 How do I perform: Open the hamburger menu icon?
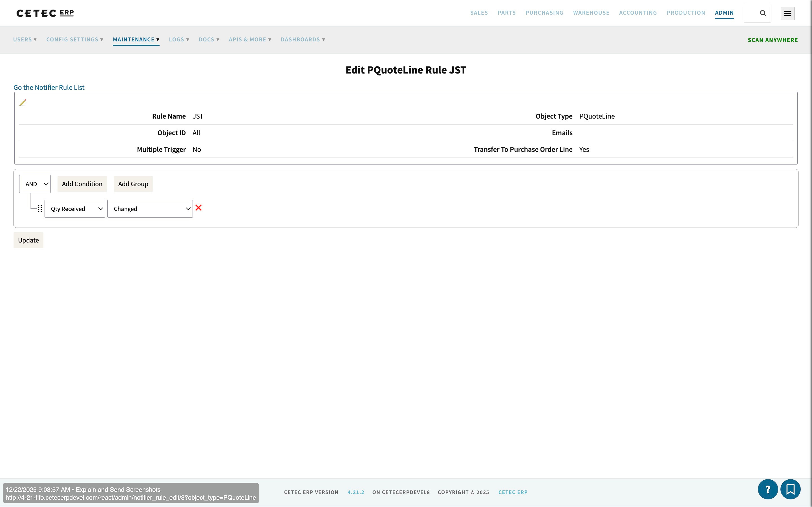tap(787, 14)
